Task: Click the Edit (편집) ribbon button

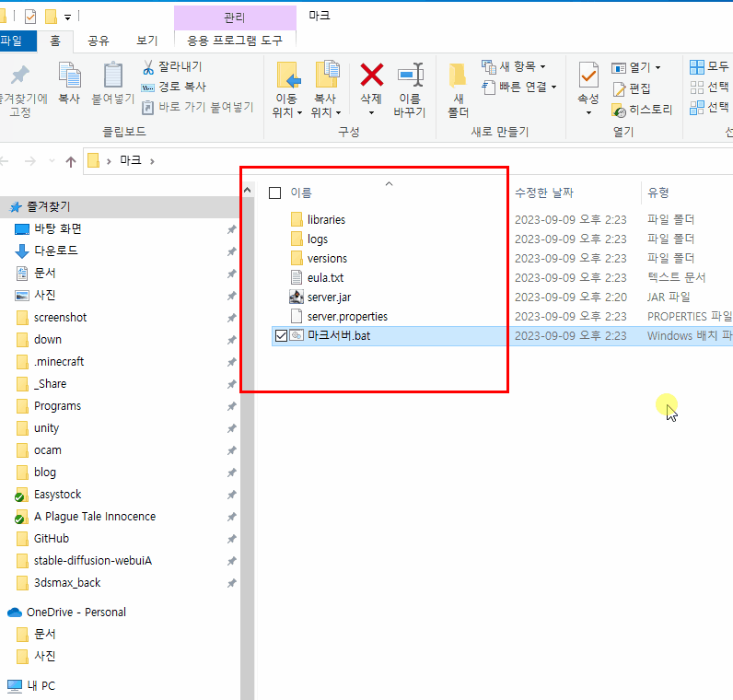Action: coord(631,88)
